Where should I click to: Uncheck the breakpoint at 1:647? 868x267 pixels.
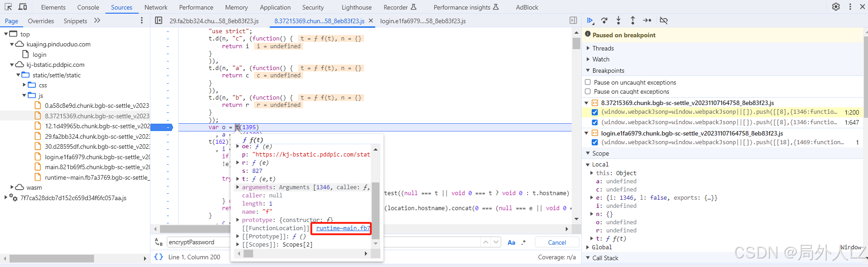click(594, 122)
